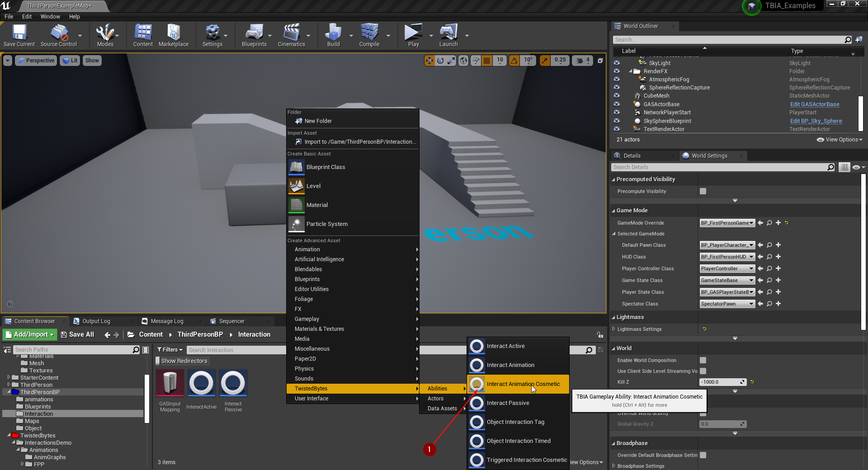Open the Spectator Class dropdown
868x470 pixels.
pyautogui.click(x=727, y=304)
